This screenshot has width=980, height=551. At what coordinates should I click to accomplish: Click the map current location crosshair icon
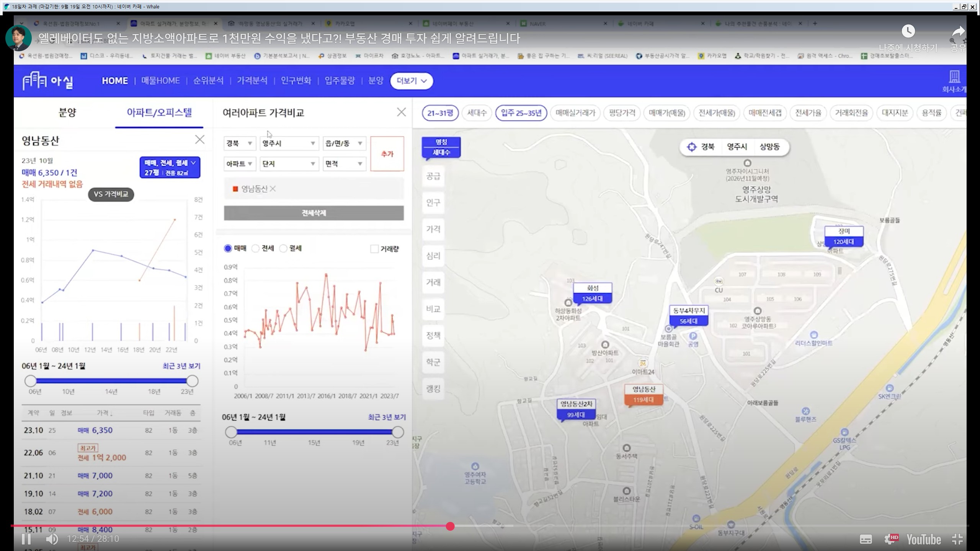691,147
